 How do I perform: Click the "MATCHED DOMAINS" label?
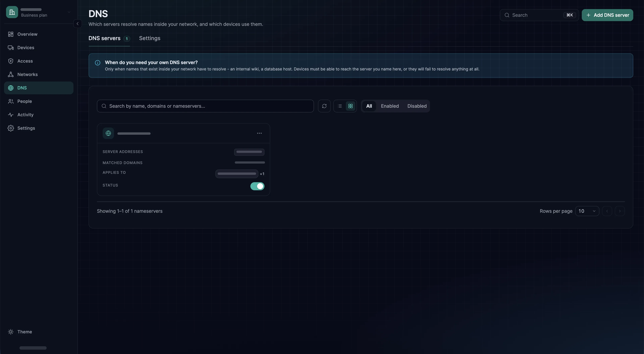tap(122, 163)
